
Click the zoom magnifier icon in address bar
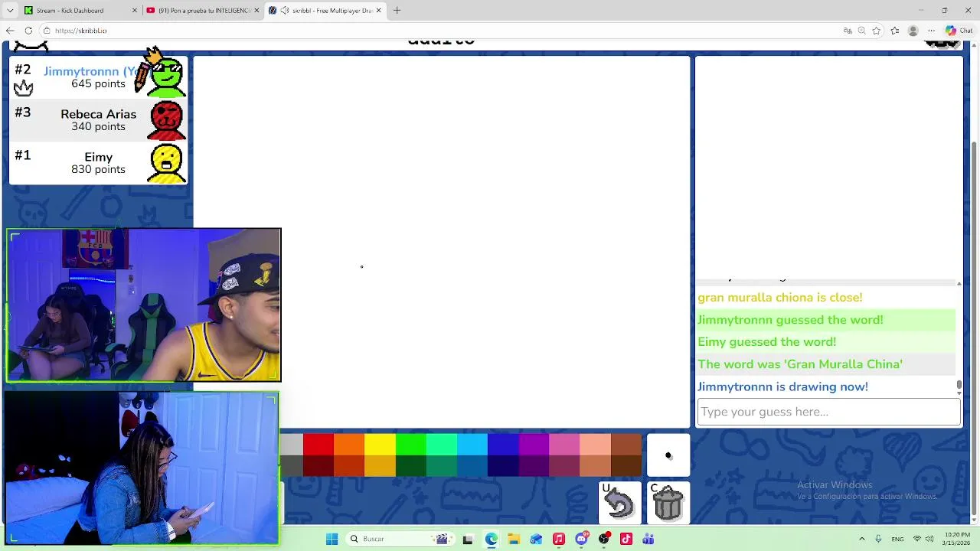862,31
